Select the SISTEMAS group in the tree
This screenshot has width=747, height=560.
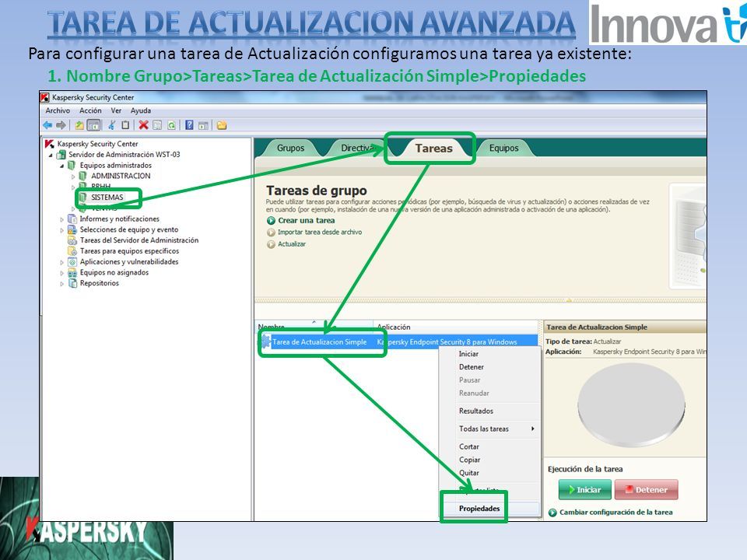107,198
